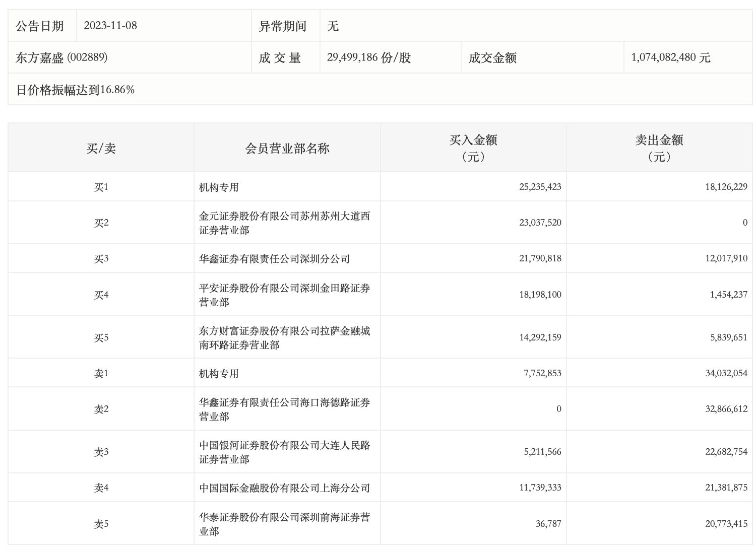Viewport: 756px width, 552px height.
Task: Select the 买1 row label
Action: tap(101, 187)
